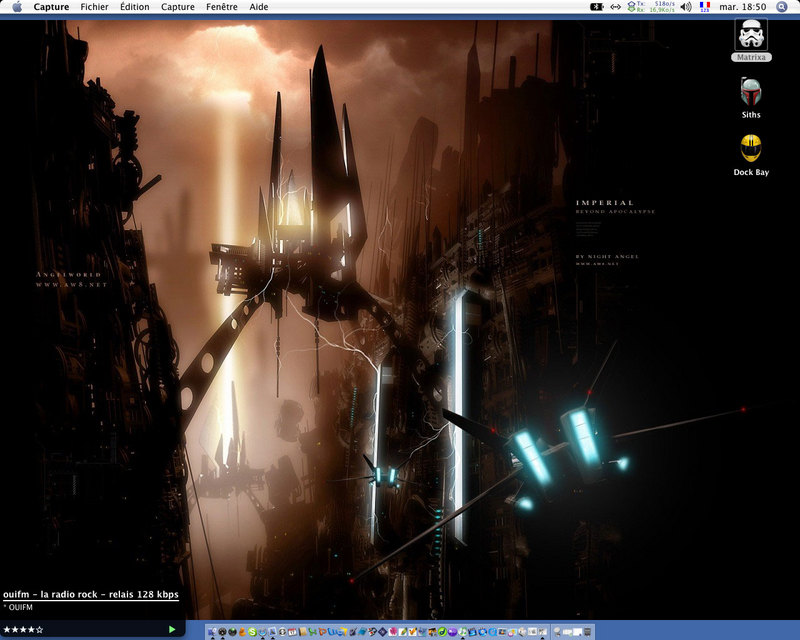Click the ouifm radio stream title
The image size is (800, 640).
point(91,594)
